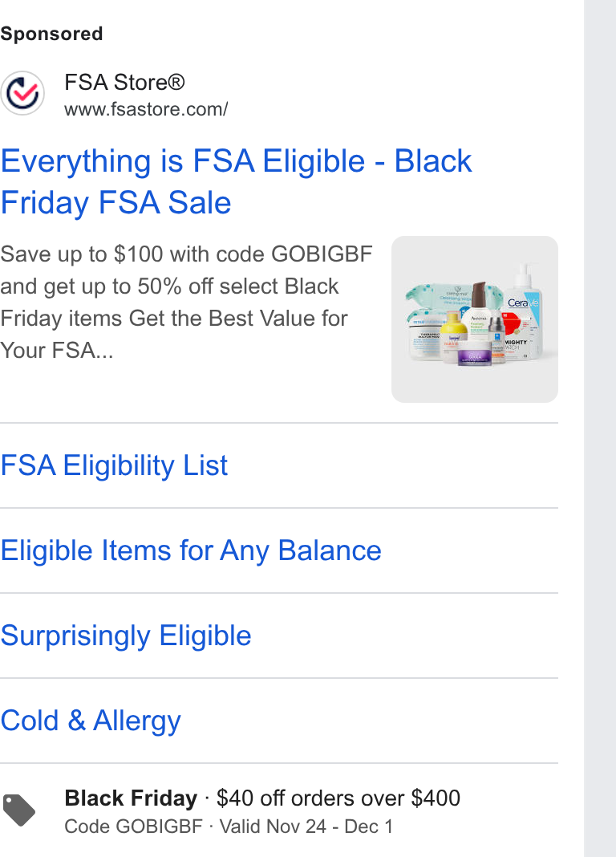Open the FSA Eligibility List sitelink
Viewport: 616px width, 857px height.
coord(114,465)
